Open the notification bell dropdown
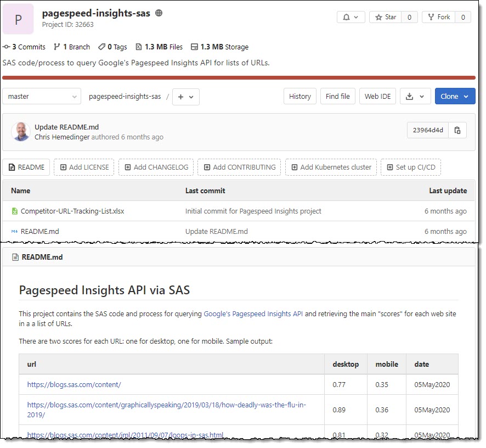Viewport: 486px width, 448px height. pos(351,17)
